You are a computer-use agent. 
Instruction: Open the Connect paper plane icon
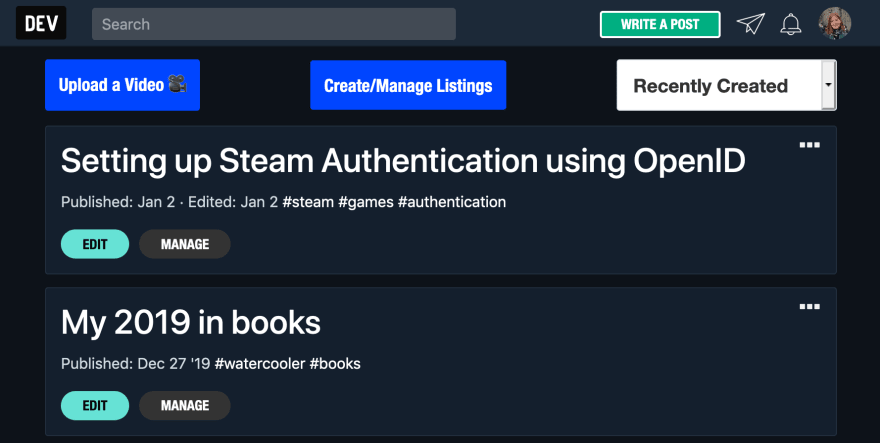(x=751, y=24)
